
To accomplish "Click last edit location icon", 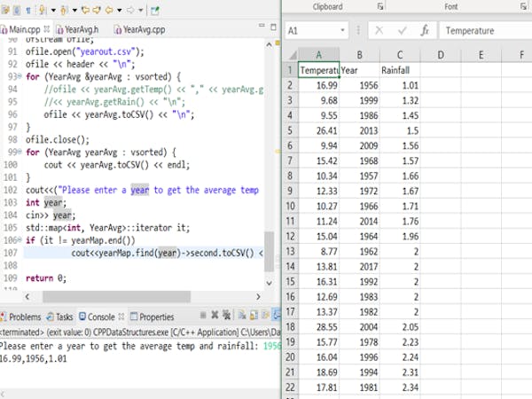I will pos(85,10).
